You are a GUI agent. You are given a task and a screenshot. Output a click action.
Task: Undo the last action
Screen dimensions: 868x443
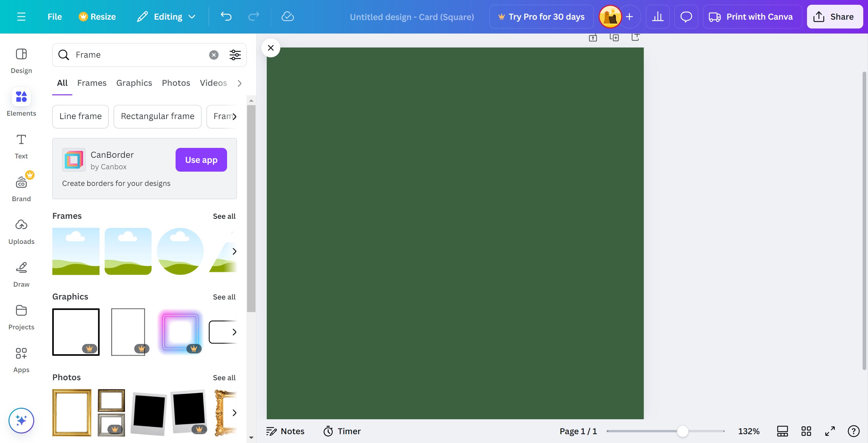pos(226,17)
